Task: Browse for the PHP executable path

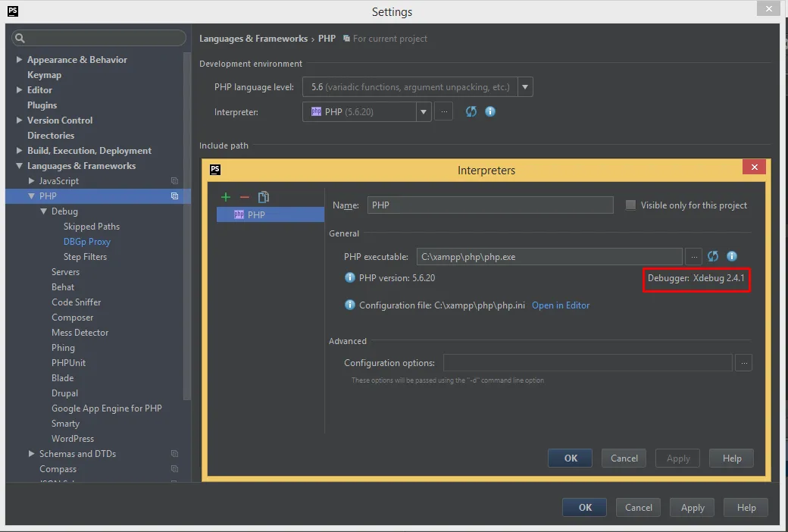Action: [693, 256]
